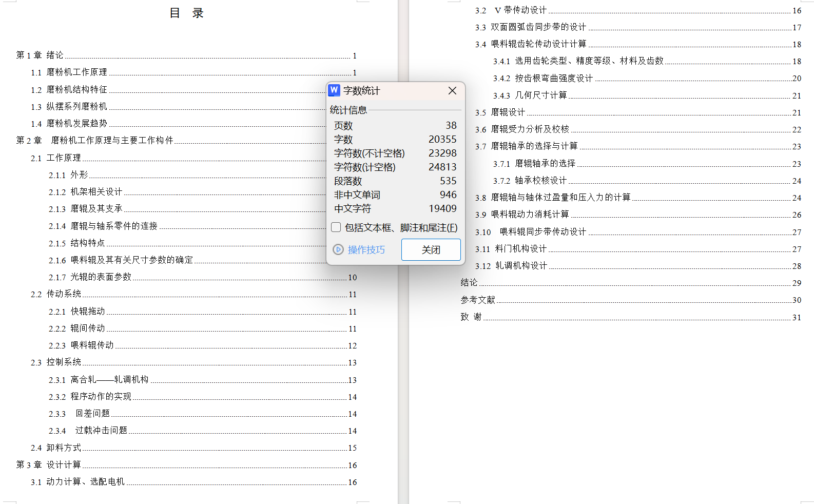Open entry 1.1 磨粉机工作原理
Image resolution: width=814 pixels, height=504 pixels.
click(x=193, y=72)
